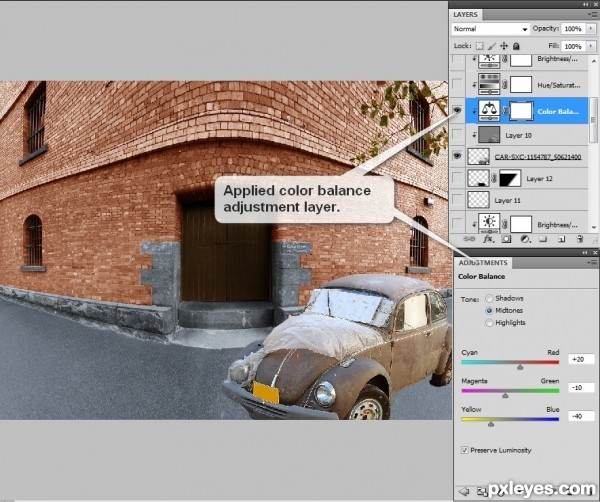Click the Hue/Saturation adjustment icon thumbnail
The width and height of the screenshot is (600, 502).
tap(489, 85)
